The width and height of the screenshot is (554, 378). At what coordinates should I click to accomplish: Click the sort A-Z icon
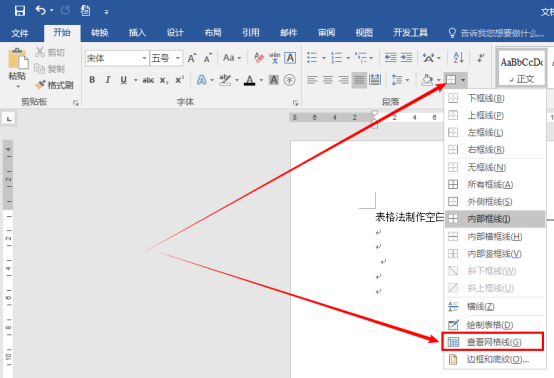[x=459, y=58]
